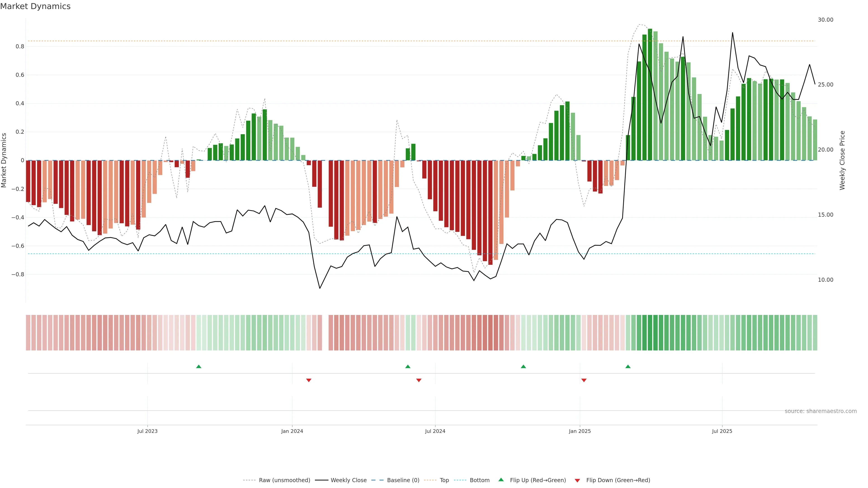Click the Weekly Close Price axis title
This screenshot has height=488, width=868.
coord(842,160)
